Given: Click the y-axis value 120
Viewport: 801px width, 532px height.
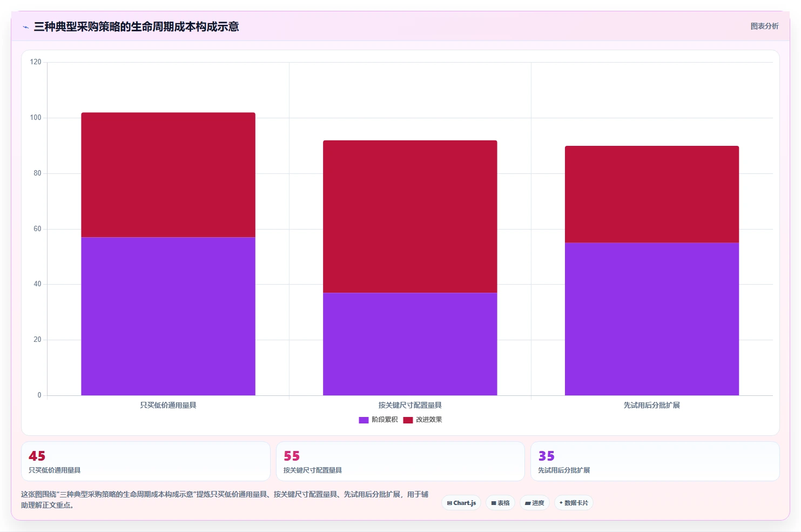Looking at the screenshot, I should [36, 62].
